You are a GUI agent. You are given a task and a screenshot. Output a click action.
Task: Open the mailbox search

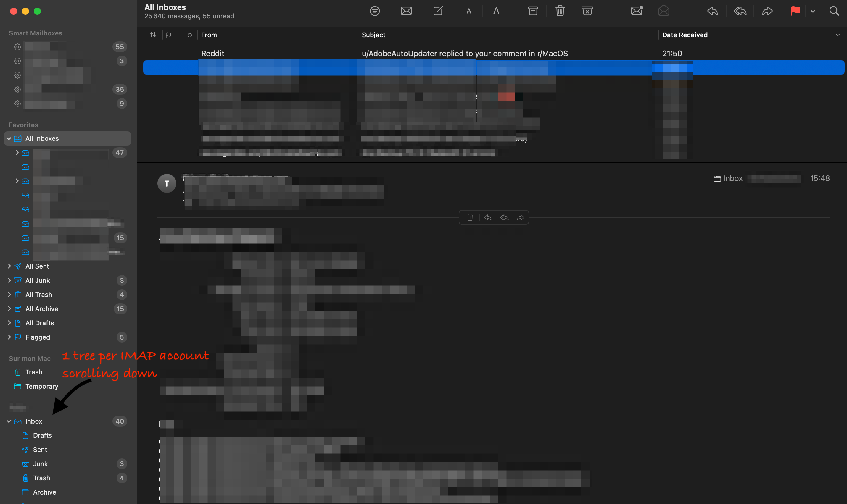(834, 11)
